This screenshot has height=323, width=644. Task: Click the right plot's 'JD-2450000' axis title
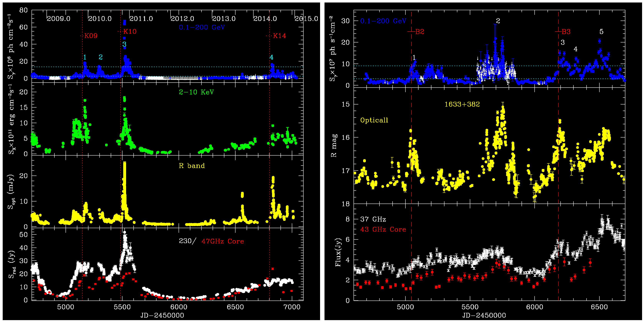(x=484, y=316)
